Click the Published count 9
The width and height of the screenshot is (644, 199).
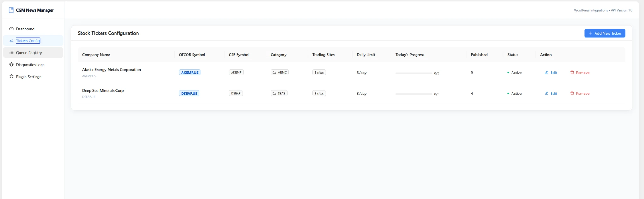coord(472,73)
